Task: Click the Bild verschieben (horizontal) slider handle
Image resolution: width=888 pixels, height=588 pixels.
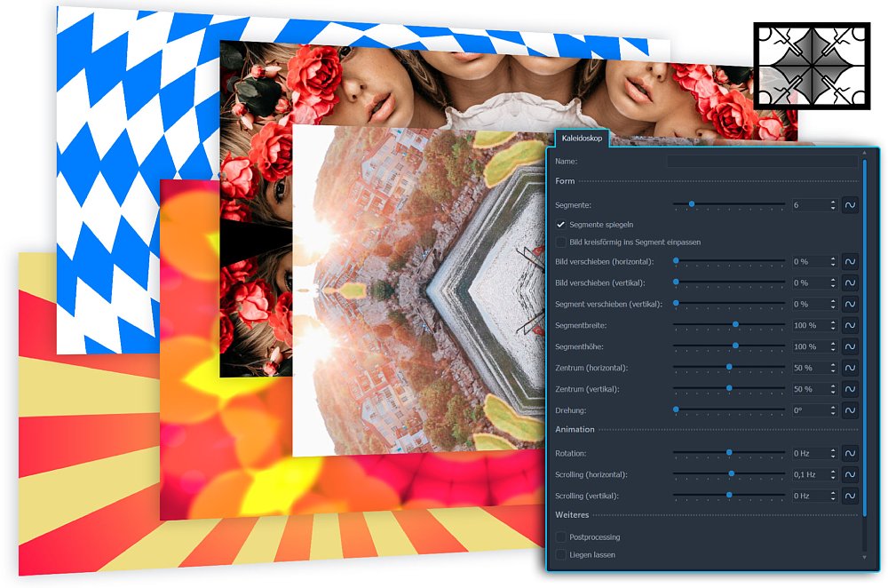Action: click(x=676, y=260)
